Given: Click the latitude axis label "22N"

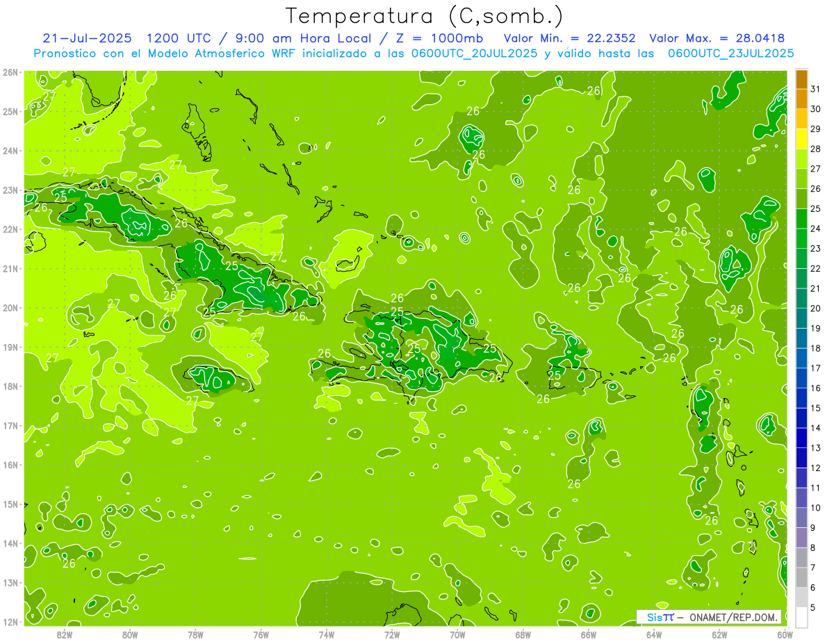Looking at the screenshot, I should [x=10, y=229].
